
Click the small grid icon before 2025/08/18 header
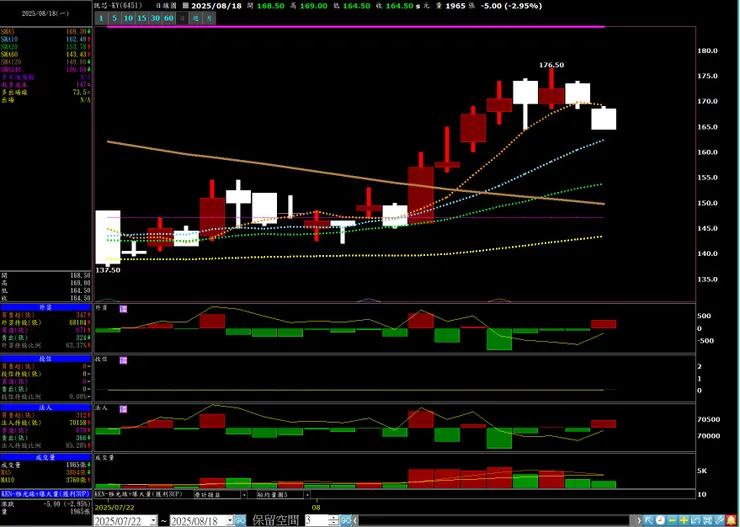(185, 6)
